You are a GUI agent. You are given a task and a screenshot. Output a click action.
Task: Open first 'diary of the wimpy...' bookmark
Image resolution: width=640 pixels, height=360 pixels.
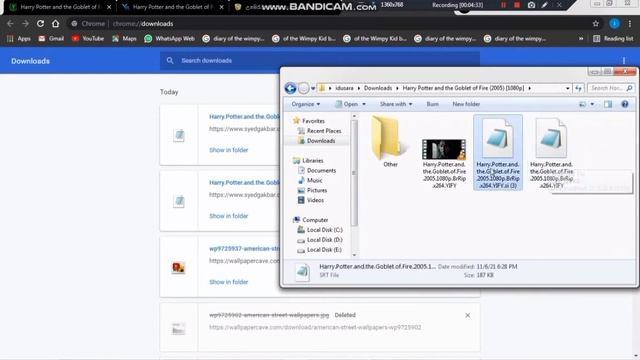tap(233, 39)
